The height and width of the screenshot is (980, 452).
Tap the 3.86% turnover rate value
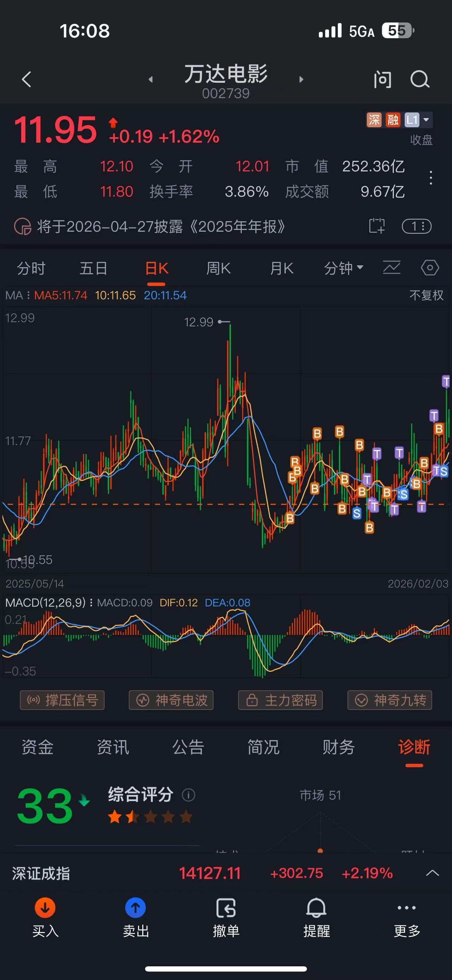[x=246, y=191]
